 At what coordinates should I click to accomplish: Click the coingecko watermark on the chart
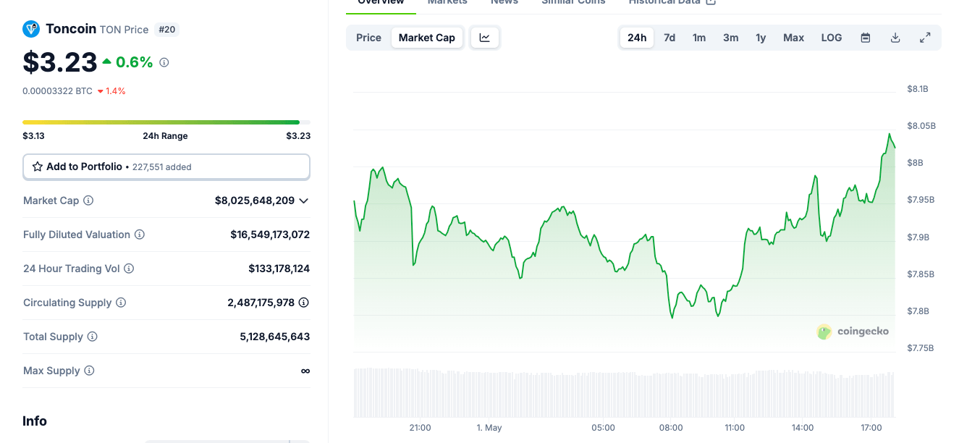click(853, 331)
